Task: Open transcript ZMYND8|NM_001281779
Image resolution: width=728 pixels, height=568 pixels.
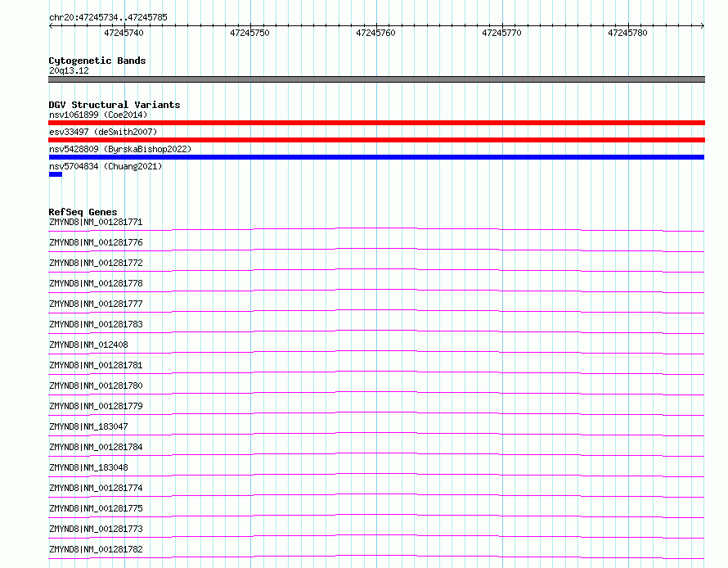Action: [x=96, y=406]
